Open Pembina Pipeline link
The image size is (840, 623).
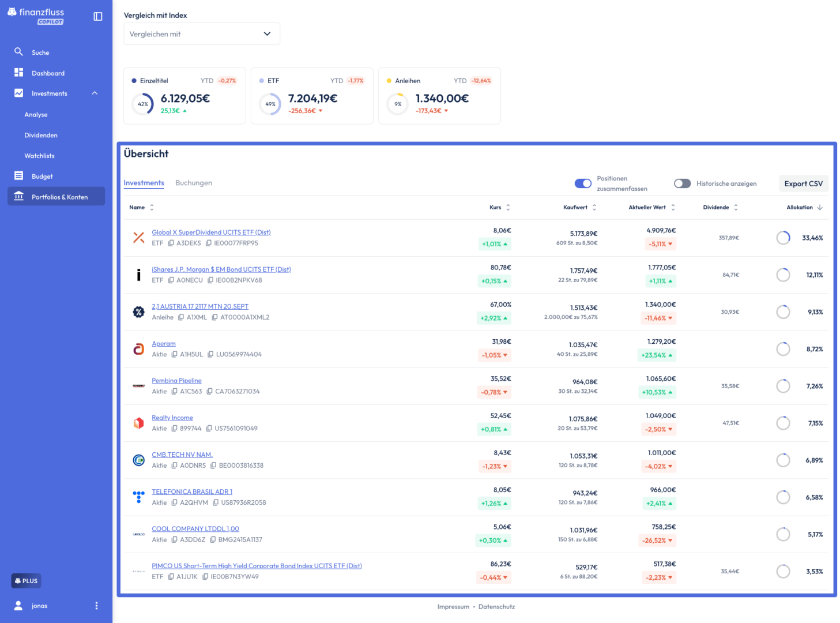(x=176, y=381)
